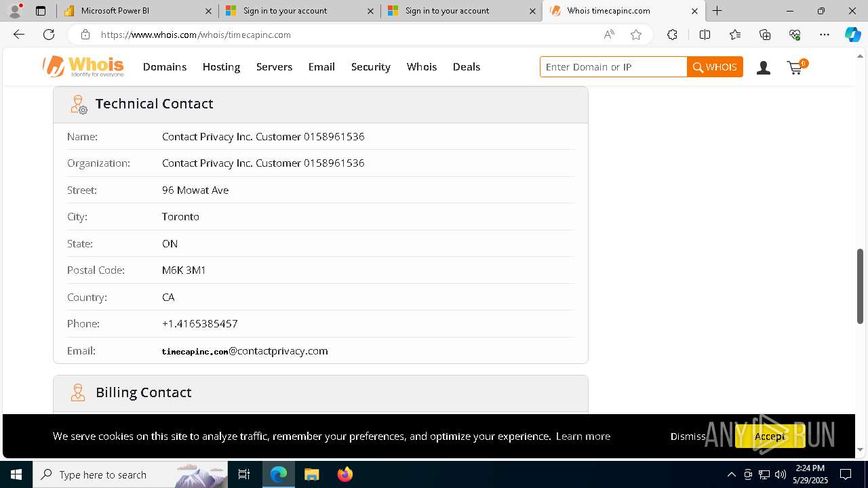The width and height of the screenshot is (868, 488).
Task: Click the Learn more cookie link
Action: point(583,436)
